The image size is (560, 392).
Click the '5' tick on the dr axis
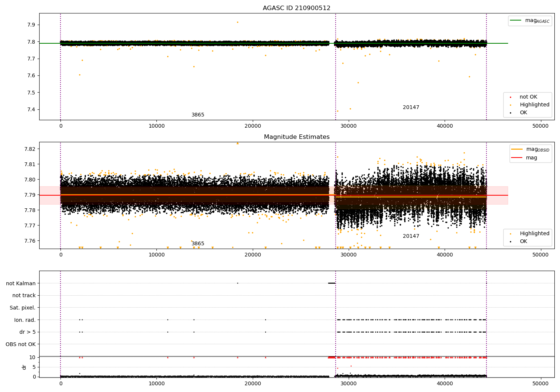34,367
